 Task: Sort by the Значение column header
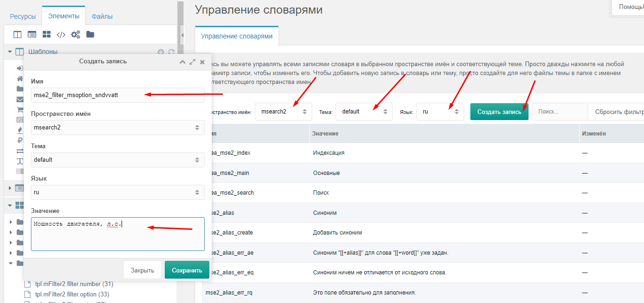click(444, 134)
